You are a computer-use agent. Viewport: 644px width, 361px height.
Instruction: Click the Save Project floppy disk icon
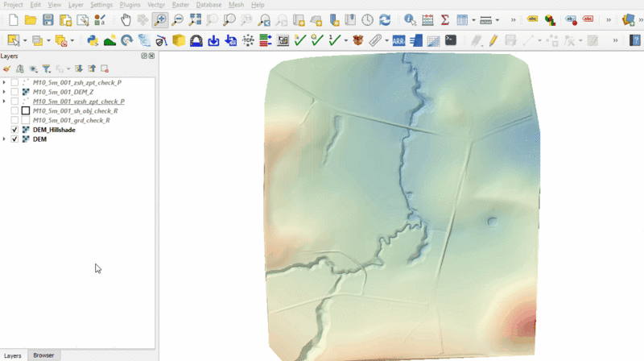point(48,20)
